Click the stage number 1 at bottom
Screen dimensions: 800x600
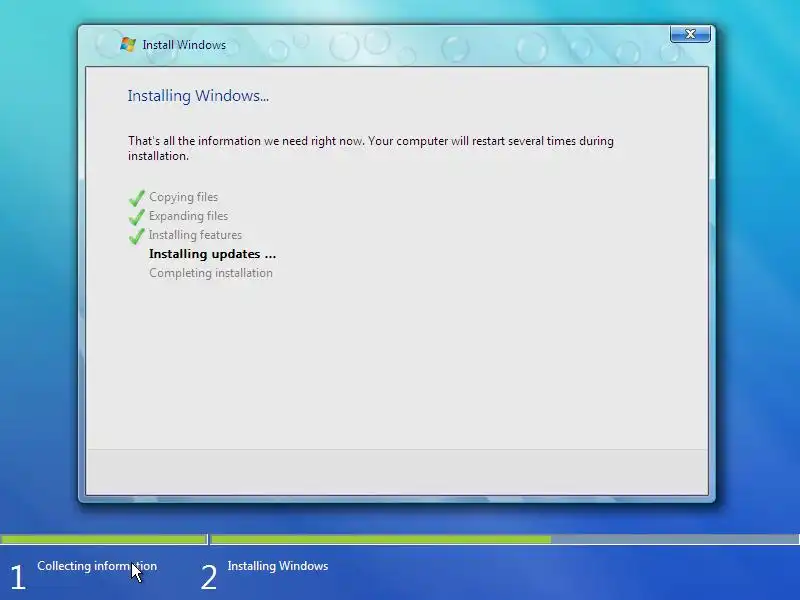point(18,578)
